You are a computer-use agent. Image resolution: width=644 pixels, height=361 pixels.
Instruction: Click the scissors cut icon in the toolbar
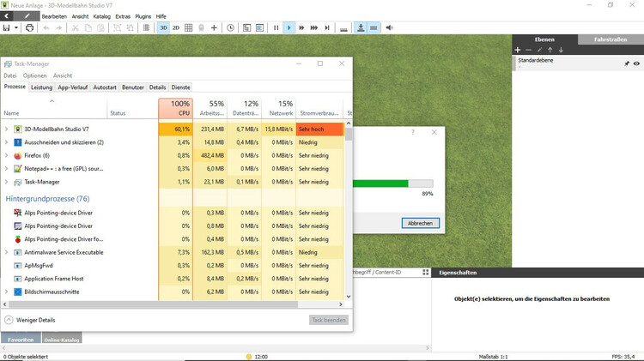pos(76,28)
